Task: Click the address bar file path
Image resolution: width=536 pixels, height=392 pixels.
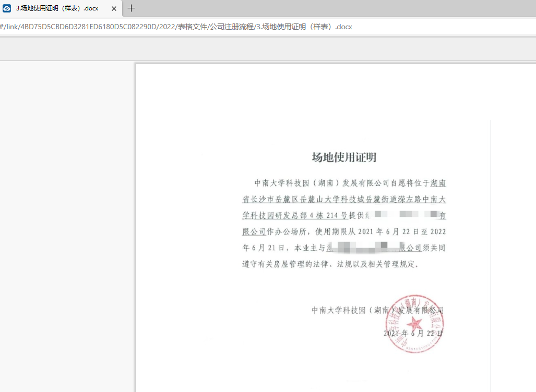Action: pyautogui.click(x=176, y=27)
